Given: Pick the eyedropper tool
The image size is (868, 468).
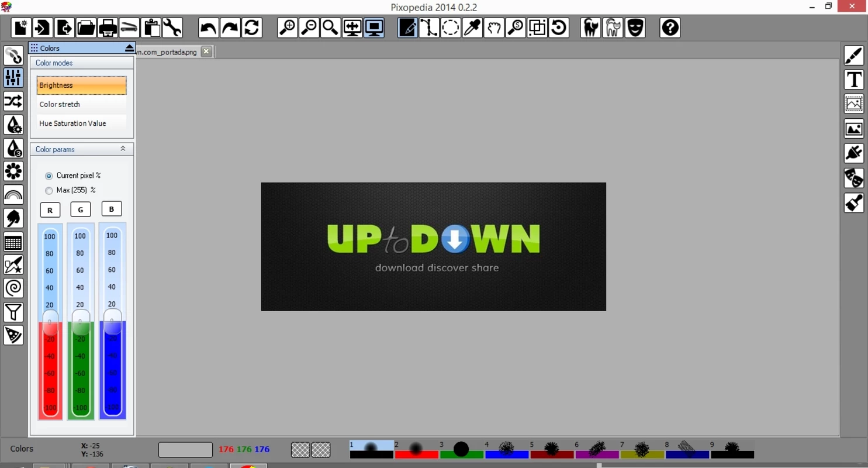Looking at the screenshot, I should click(472, 27).
